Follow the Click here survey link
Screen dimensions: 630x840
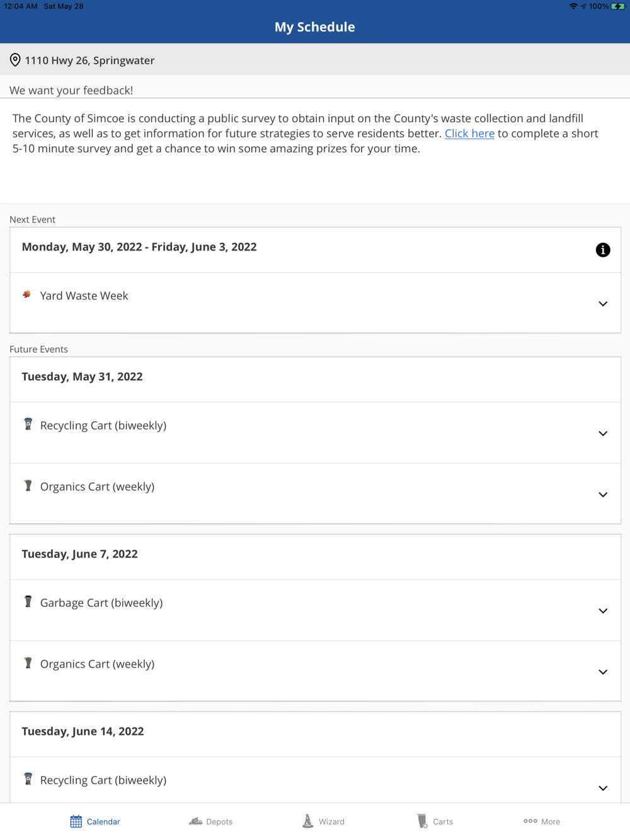click(469, 133)
